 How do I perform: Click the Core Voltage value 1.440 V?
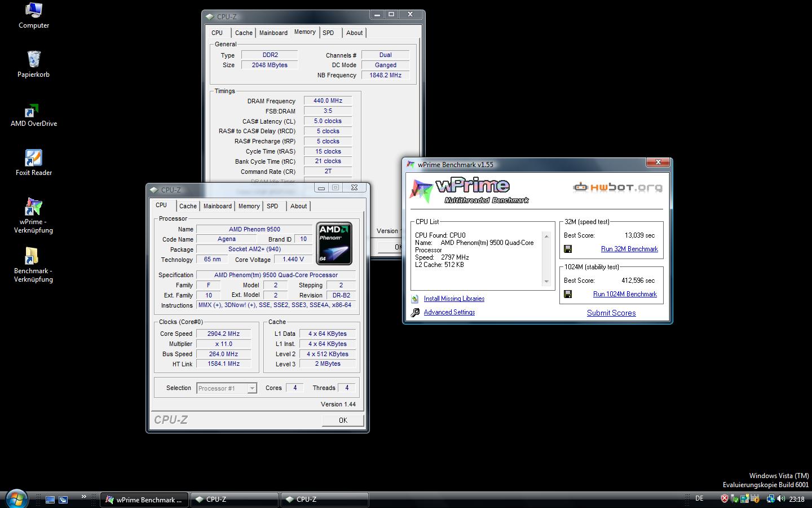[x=293, y=260]
